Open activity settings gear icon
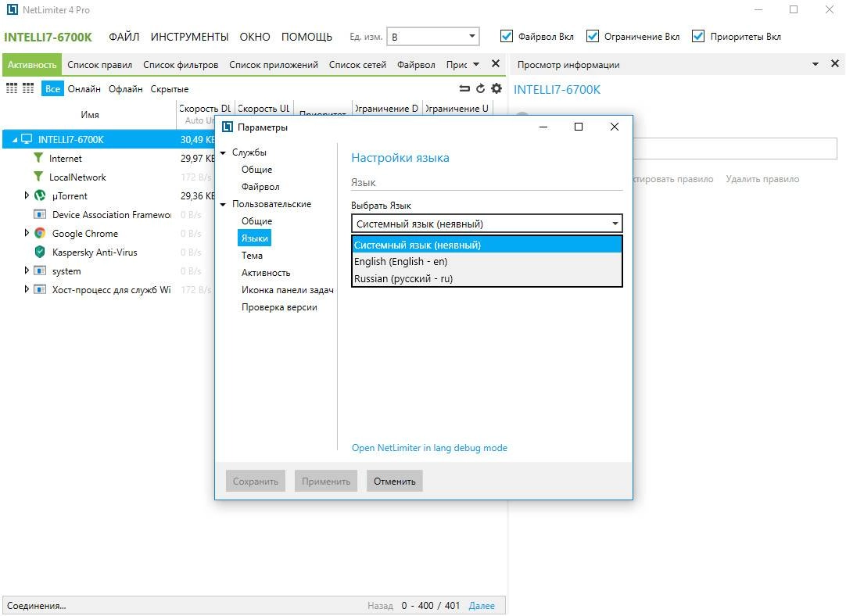846x616 pixels. (x=496, y=88)
